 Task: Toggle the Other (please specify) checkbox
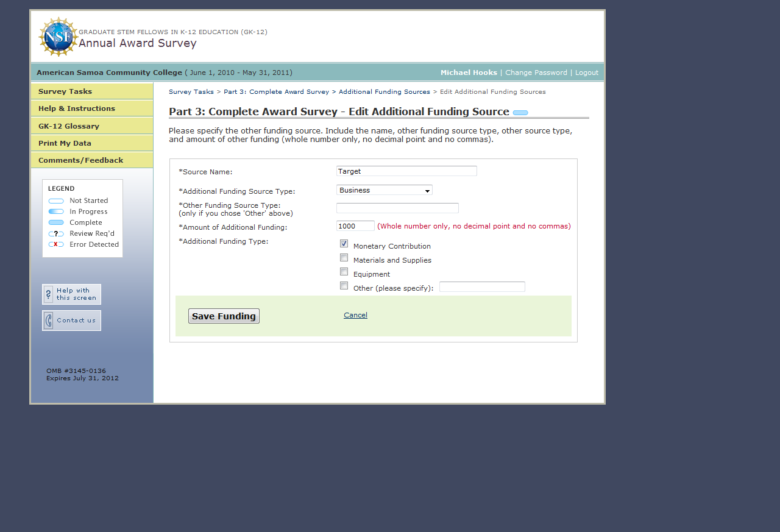click(x=344, y=286)
